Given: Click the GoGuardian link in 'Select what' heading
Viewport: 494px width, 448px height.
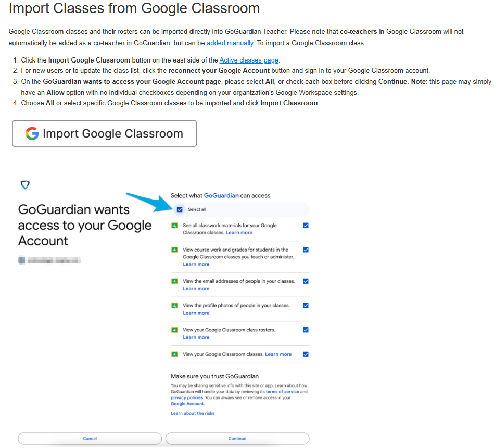Looking at the screenshot, I should [x=221, y=195].
